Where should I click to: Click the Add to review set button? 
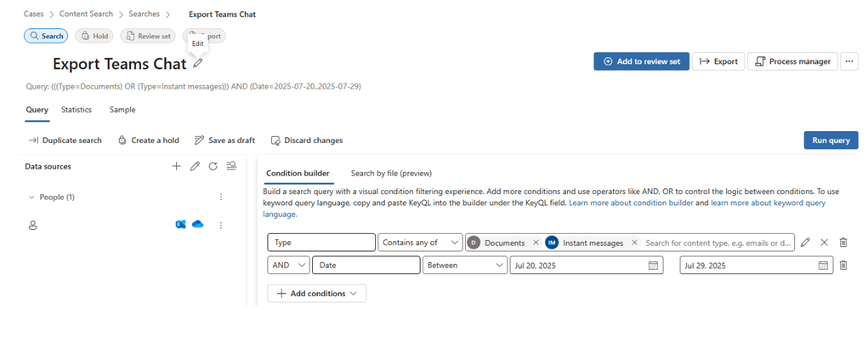tap(642, 61)
